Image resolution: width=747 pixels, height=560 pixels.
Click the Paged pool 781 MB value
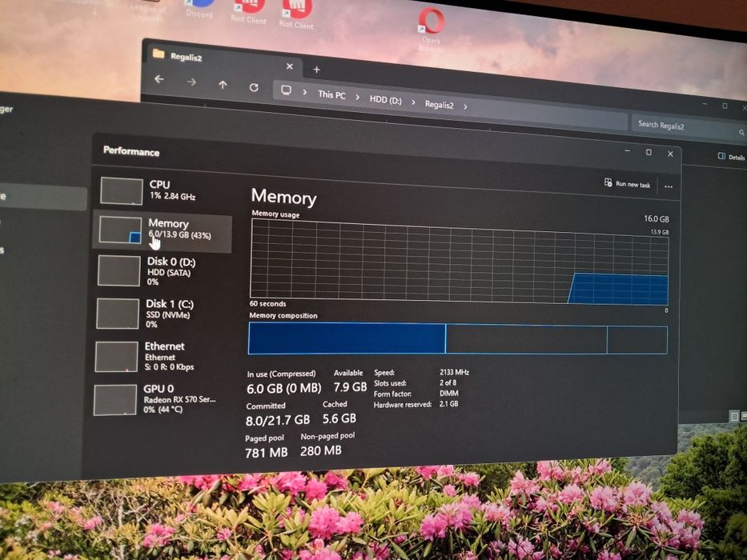coord(267,452)
